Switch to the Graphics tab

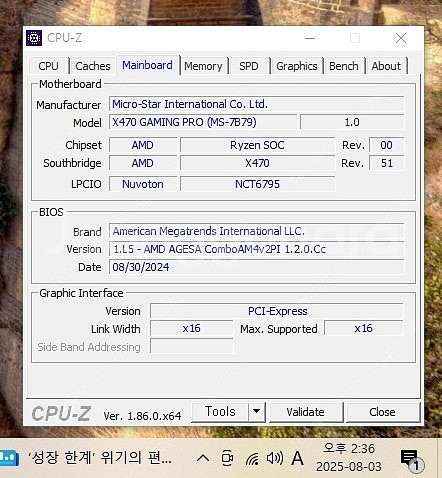297,66
